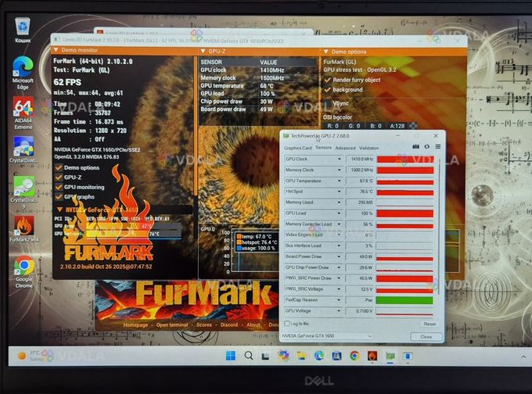Show hidden system tray icons
Viewport: 532px width, 394px height.
click(523, 356)
